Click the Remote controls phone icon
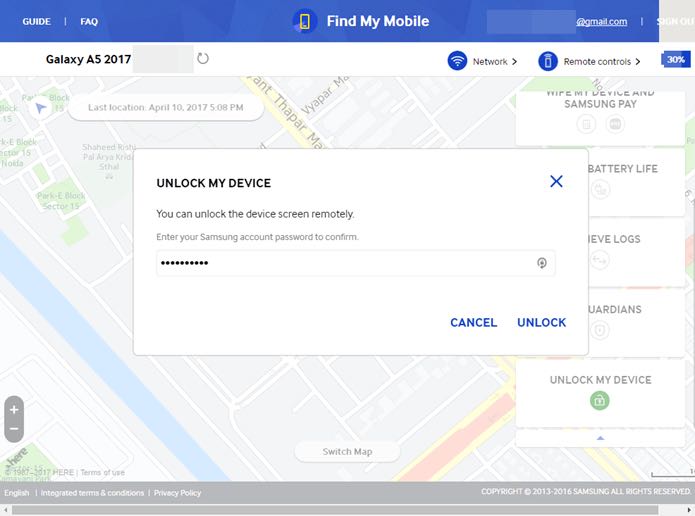Screen dimensions: 695x516 pos(548,61)
